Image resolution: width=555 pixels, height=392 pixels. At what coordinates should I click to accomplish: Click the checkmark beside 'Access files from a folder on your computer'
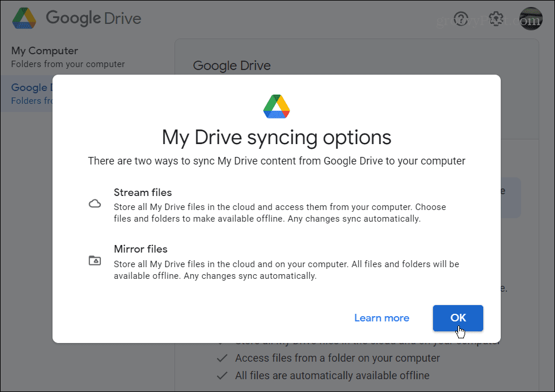pos(222,359)
